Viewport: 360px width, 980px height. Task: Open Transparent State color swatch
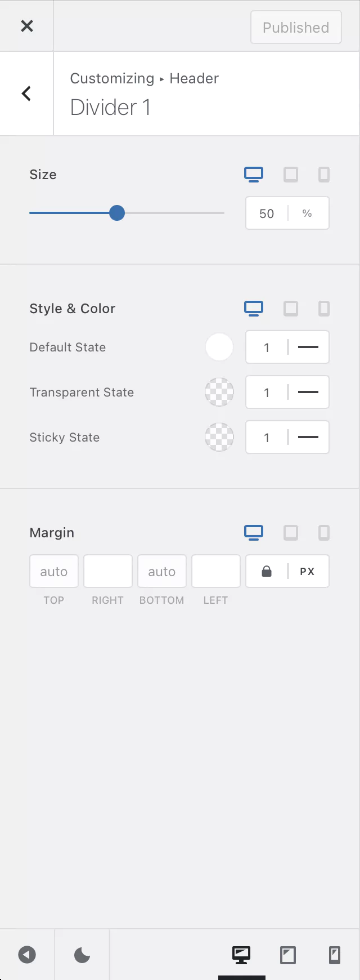point(219,392)
